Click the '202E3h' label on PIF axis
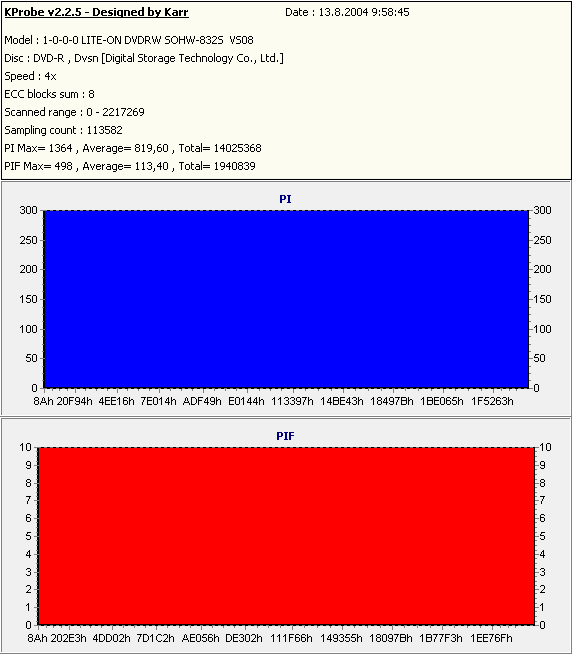The image size is (572, 654). tap(69, 638)
